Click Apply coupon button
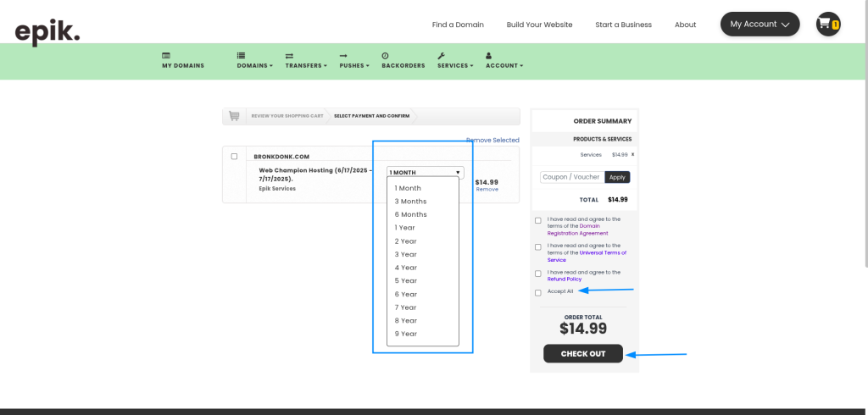The height and width of the screenshot is (415, 868). (x=617, y=177)
